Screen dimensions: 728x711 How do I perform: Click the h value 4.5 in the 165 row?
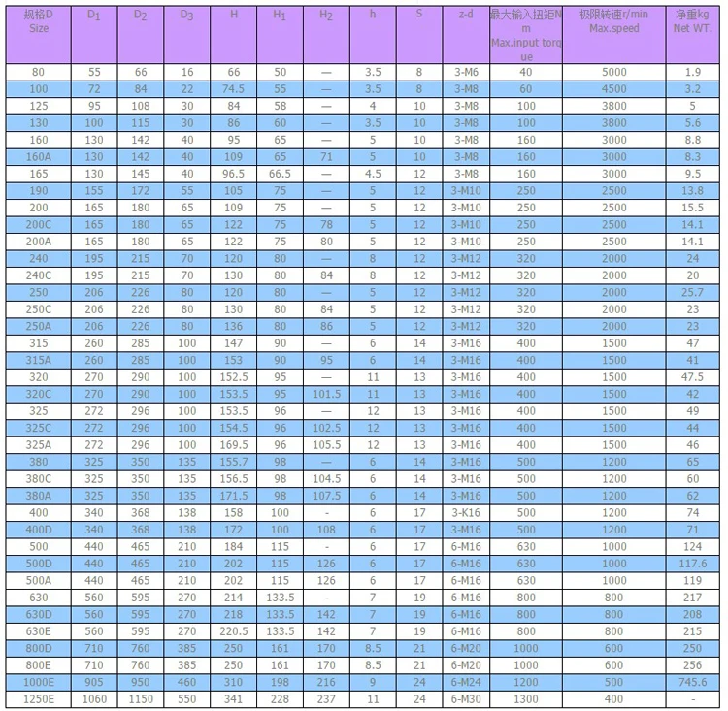pyautogui.click(x=373, y=174)
